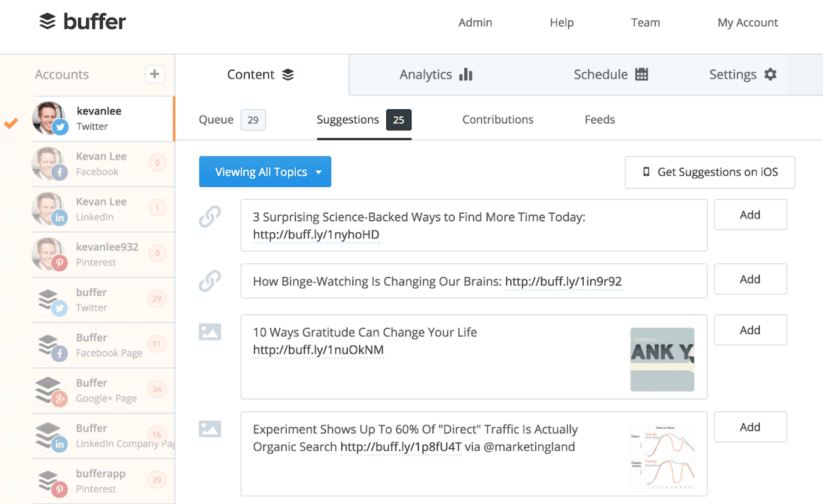Open the Contributions sub-tab

tap(498, 120)
